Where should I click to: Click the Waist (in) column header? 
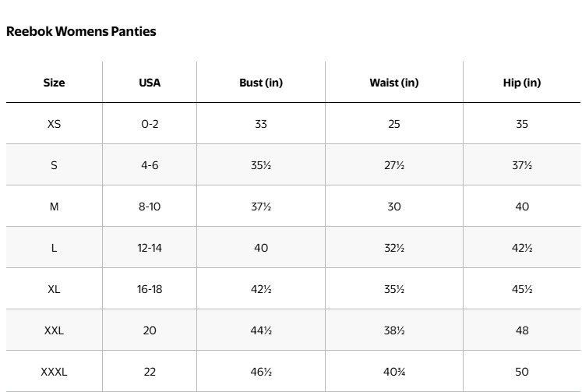[x=394, y=83]
